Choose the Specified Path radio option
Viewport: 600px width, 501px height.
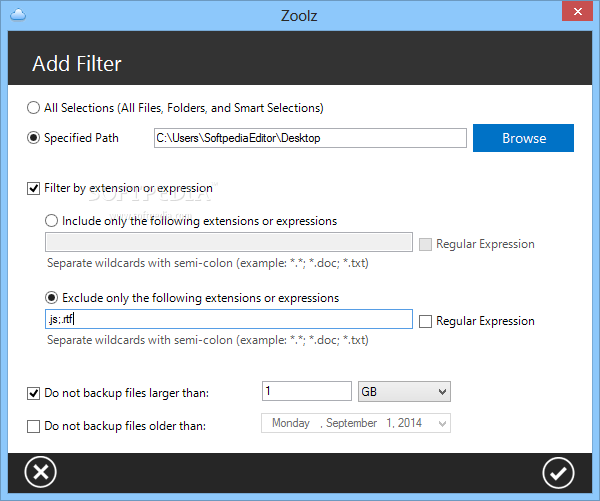click(35, 138)
